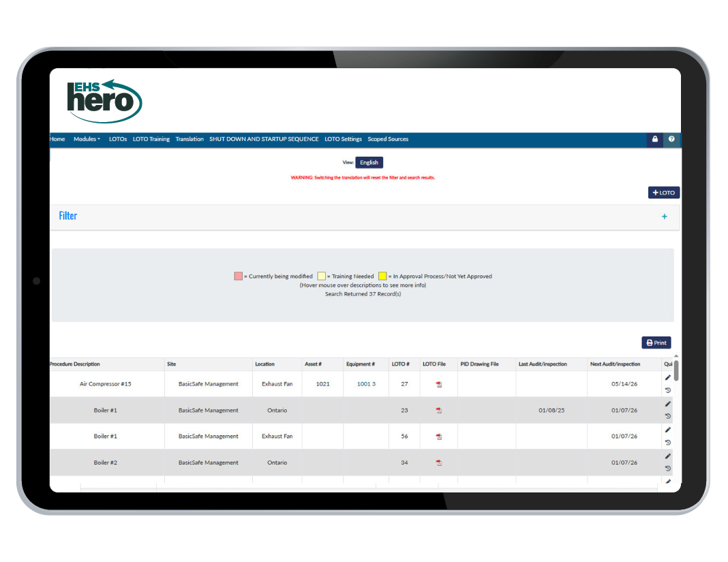Open PDF file for LOTO #34

pyautogui.click(x=439, y=462)
